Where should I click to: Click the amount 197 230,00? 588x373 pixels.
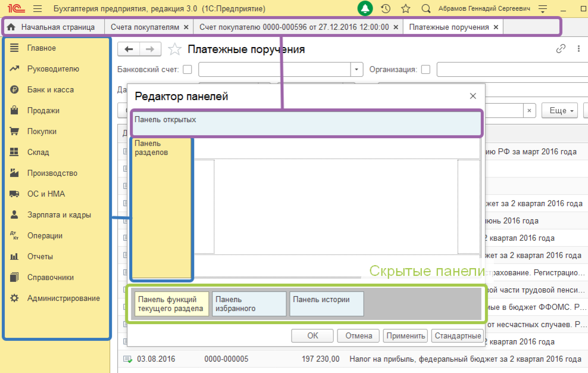coord(321,359)
